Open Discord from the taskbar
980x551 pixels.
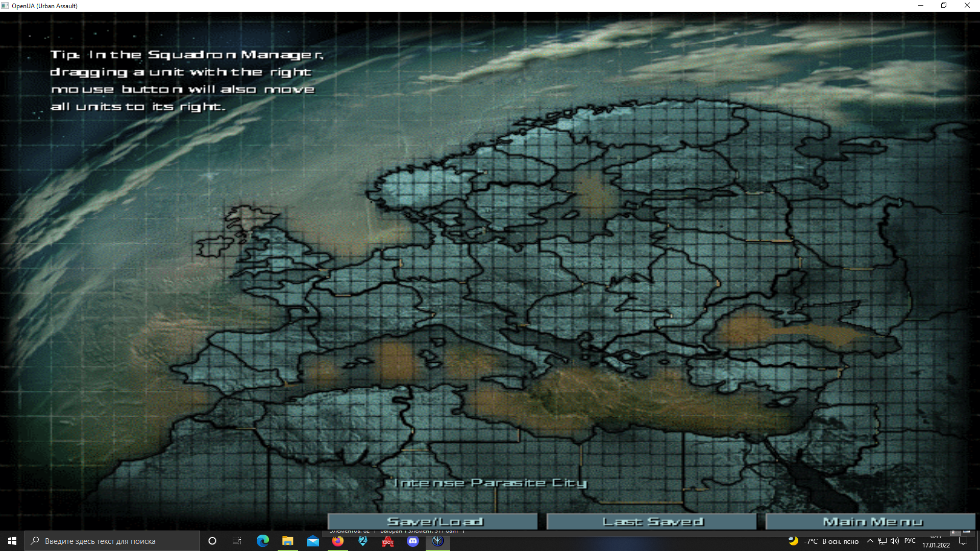coord(413,541)
